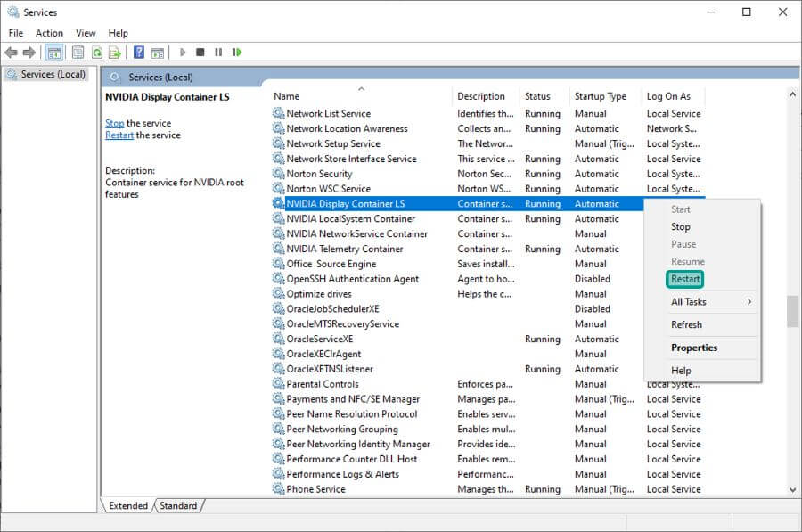Select the Peer Name Resolution Protocol name
Image resolution: width=802 pixels, height=532 pixels.
351,413
